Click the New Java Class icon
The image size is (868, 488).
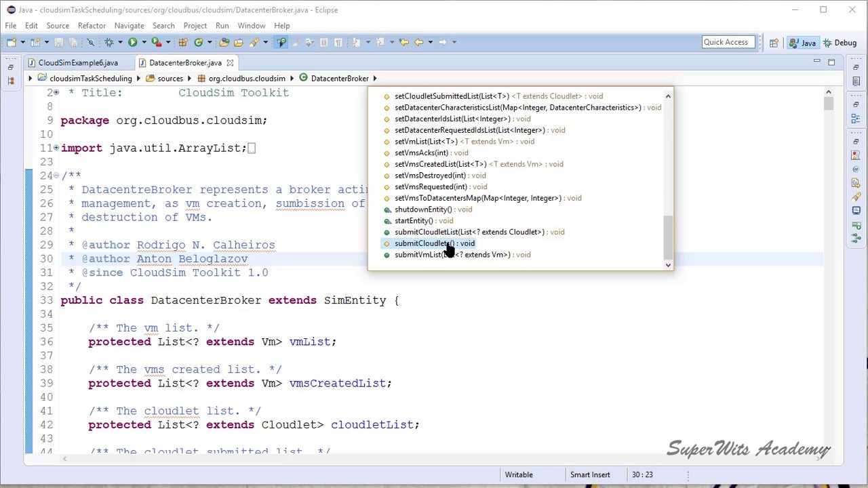click(x=197, y=42)
